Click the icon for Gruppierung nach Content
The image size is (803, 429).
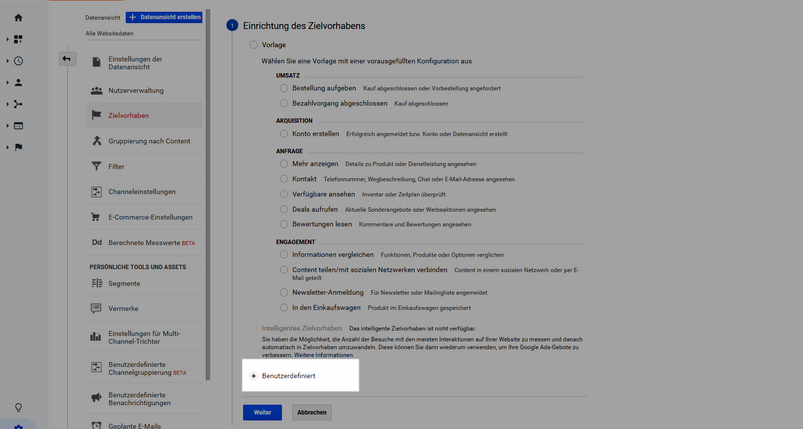[96, 141]
